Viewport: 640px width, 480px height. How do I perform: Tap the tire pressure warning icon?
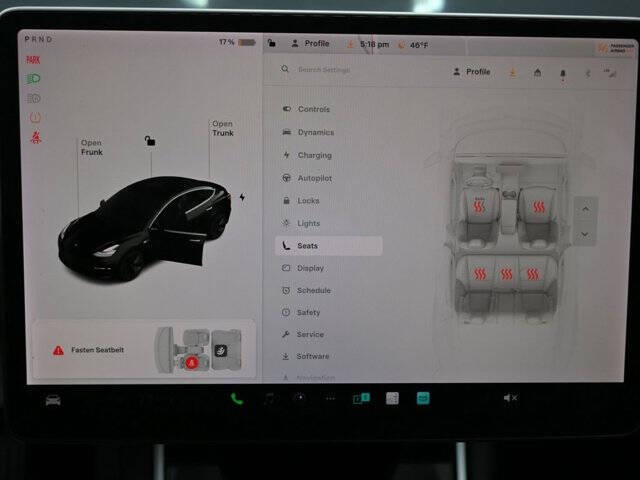[x=35, y=118]
